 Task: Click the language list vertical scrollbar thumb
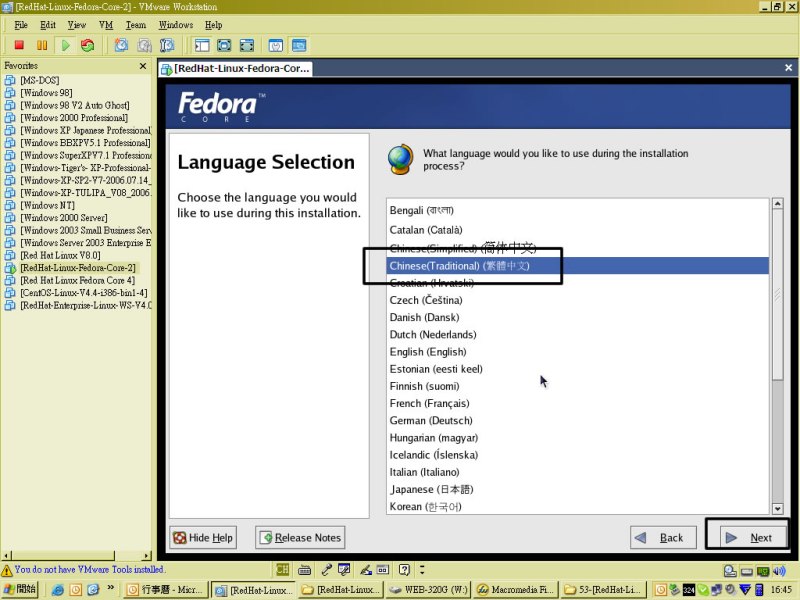click(778, 294)
